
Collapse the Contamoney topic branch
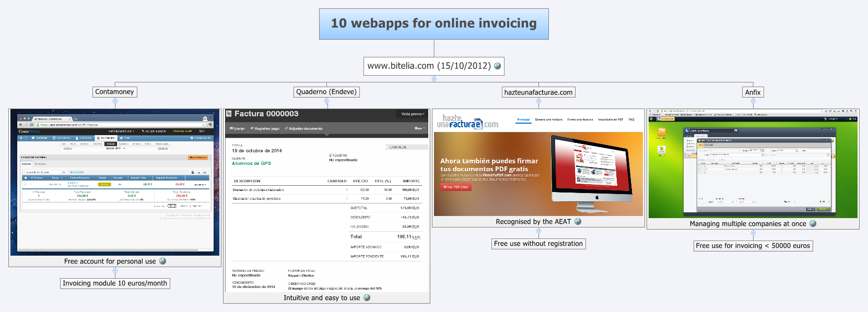click(115, 101)
